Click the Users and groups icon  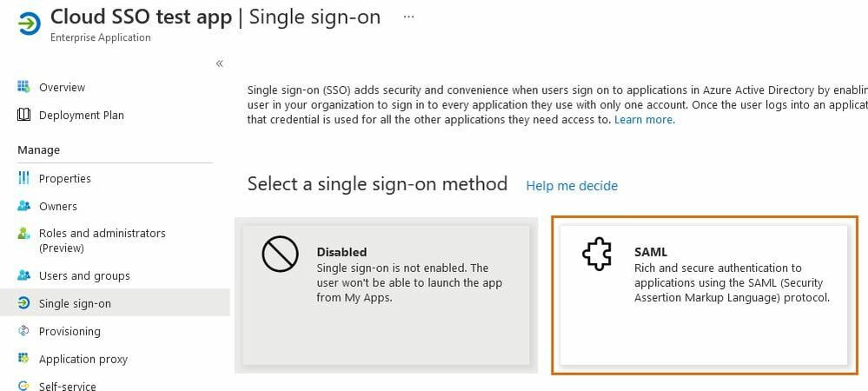pos(23,275)
